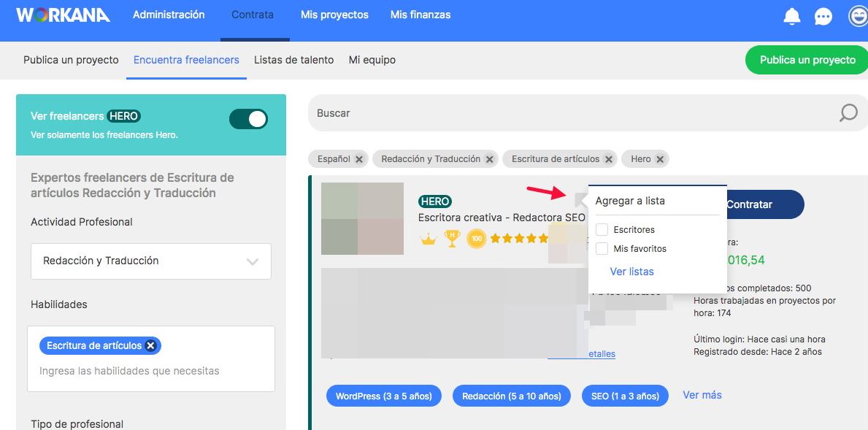This screenshot has height=430, width=868.
Task: Click the Hero trophy badge icon
Action: click(453, 239)
